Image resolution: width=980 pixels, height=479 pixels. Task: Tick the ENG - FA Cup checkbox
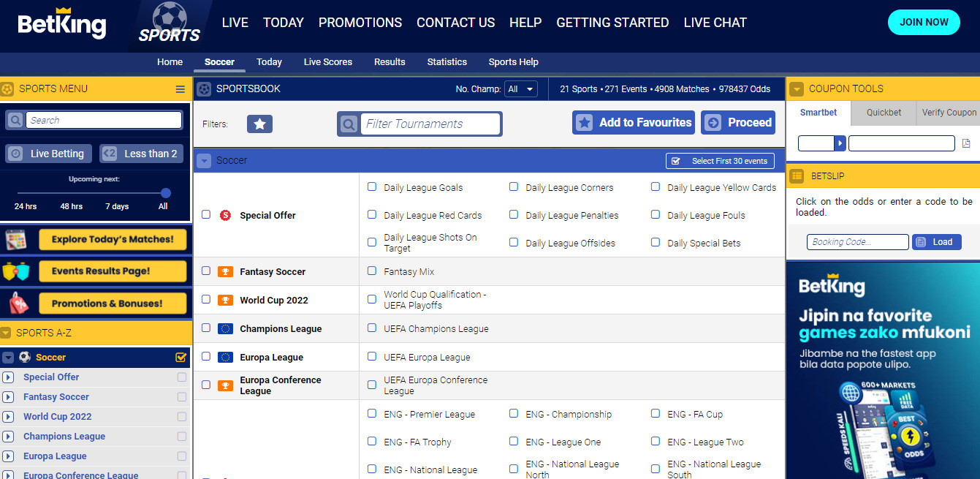[656, 413]
